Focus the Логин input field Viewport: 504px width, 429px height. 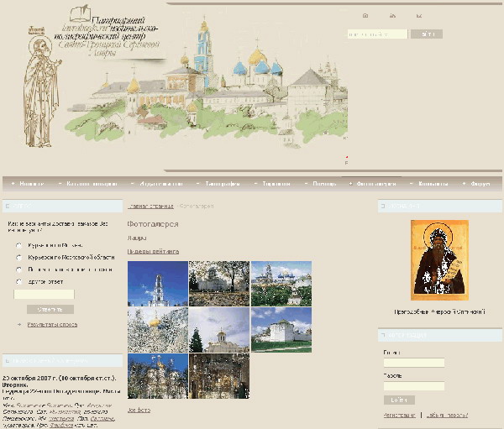[414, 363]
